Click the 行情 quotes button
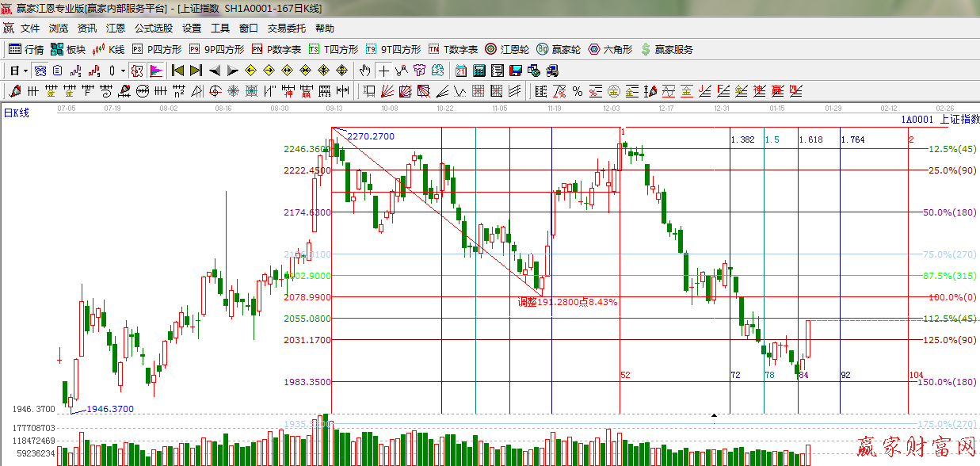 point(26,49)
